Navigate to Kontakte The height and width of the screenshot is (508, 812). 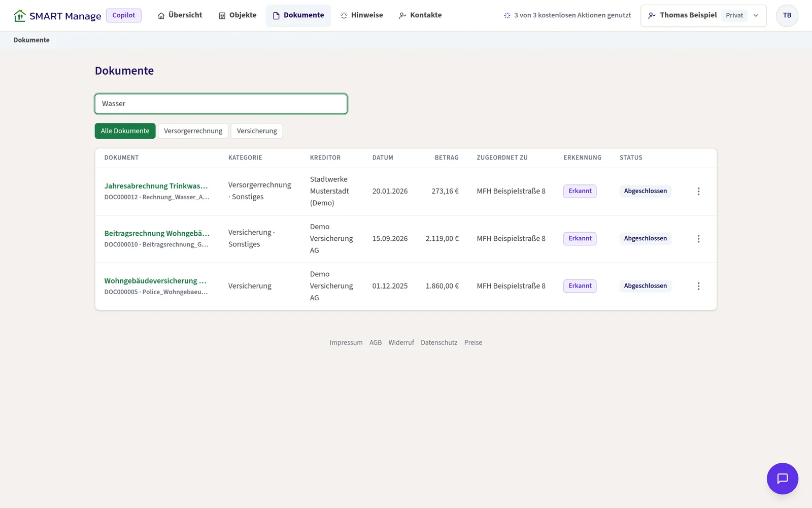(420, 15)
